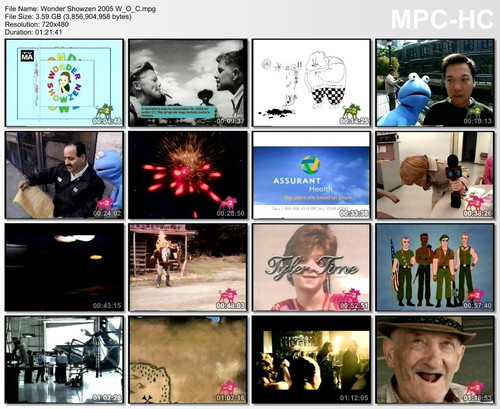Click the Tyler Time script title
500x409 pixels.
311,267
